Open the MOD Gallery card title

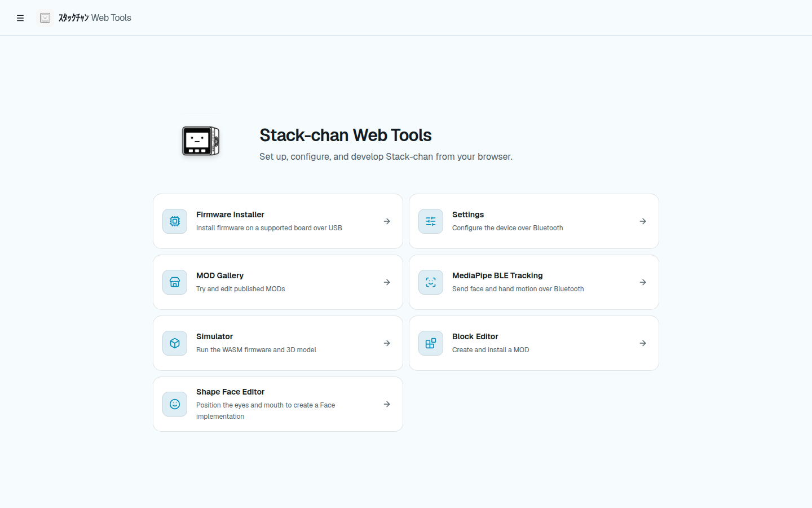coord(220,275)
